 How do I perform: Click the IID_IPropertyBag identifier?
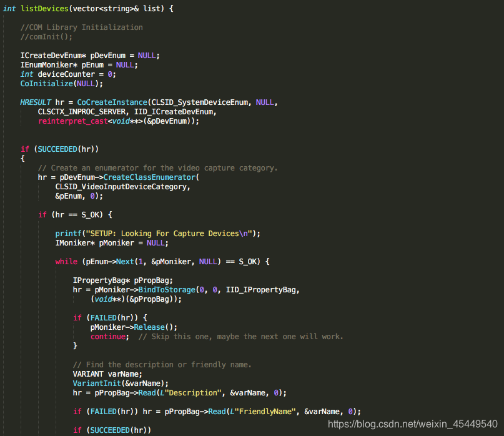coord(260,290)
